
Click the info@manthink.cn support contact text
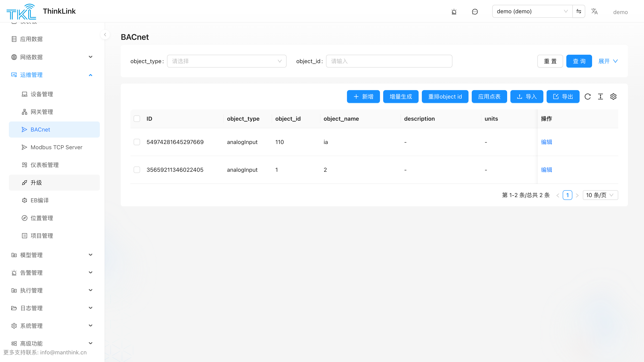click(63, 352)
